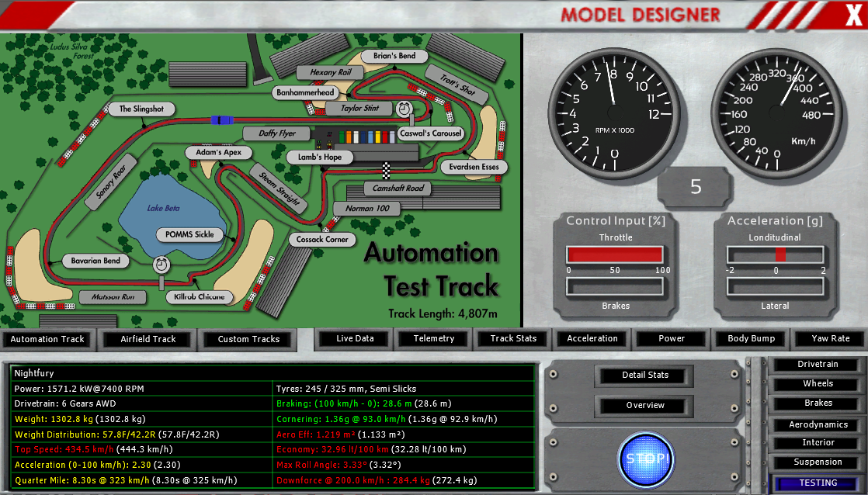Open the Track Stats tab
Screen dimensions: 868x495
pos(513,338)
